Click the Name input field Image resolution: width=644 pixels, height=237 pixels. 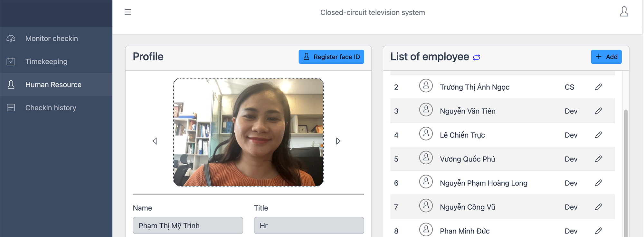coord(188,225)
